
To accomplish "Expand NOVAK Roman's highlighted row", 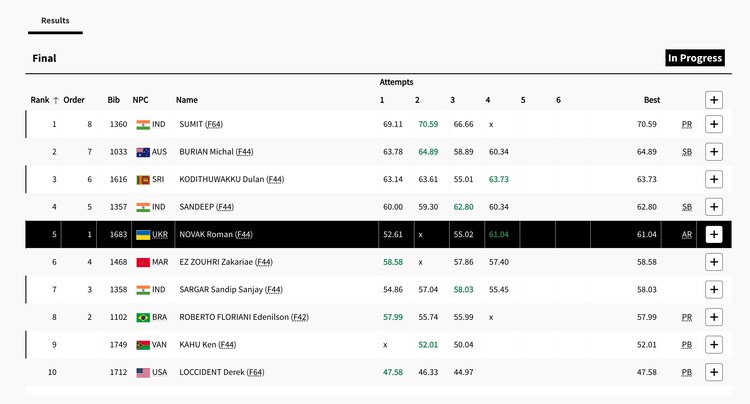I will coord(713,235).
